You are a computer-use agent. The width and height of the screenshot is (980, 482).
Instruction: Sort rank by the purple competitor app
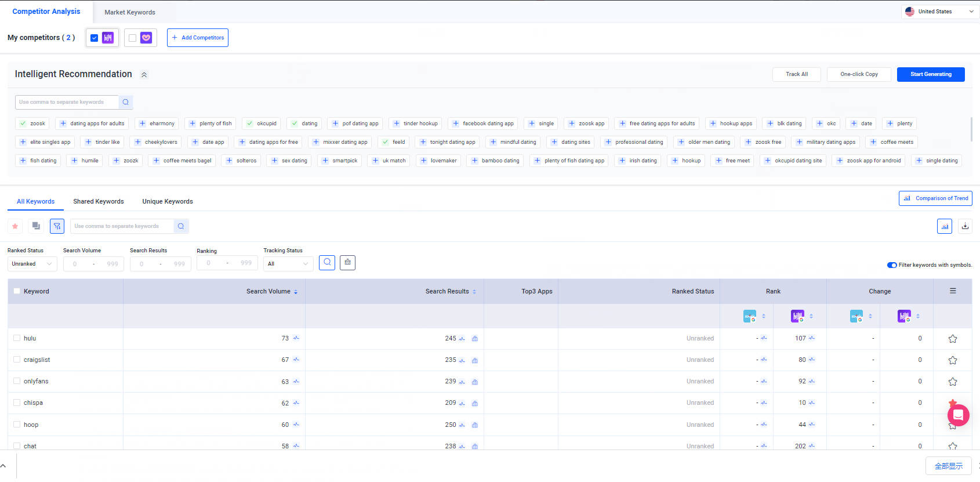click(x=811, y=316)
